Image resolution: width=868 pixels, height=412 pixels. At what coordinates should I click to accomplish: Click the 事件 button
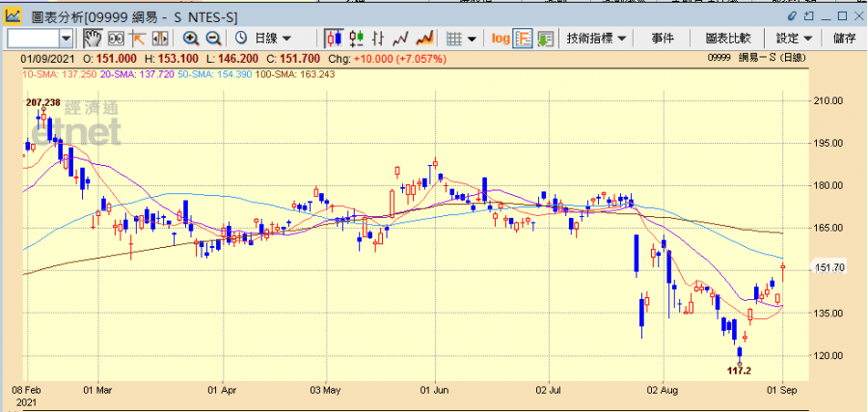(x=663, y=39)
